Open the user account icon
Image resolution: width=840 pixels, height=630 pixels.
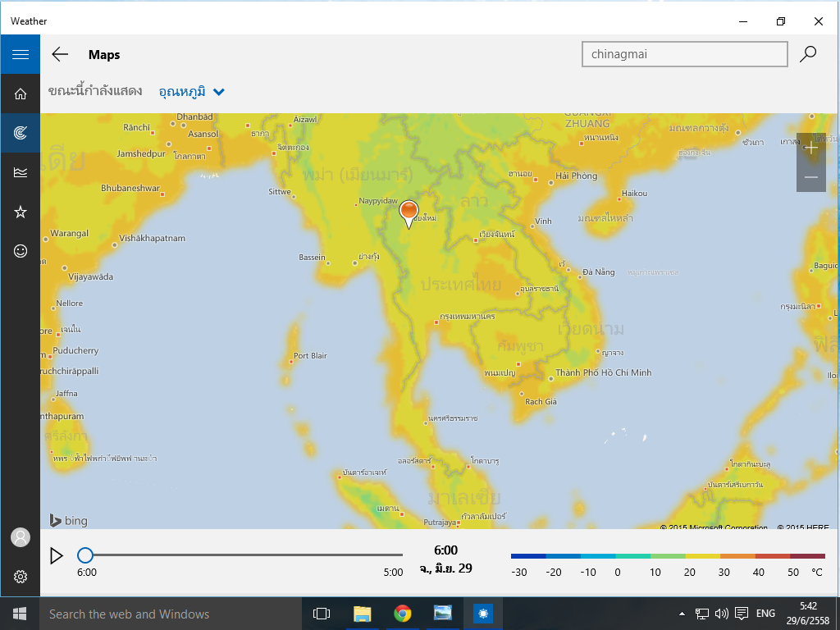[21, 537]
